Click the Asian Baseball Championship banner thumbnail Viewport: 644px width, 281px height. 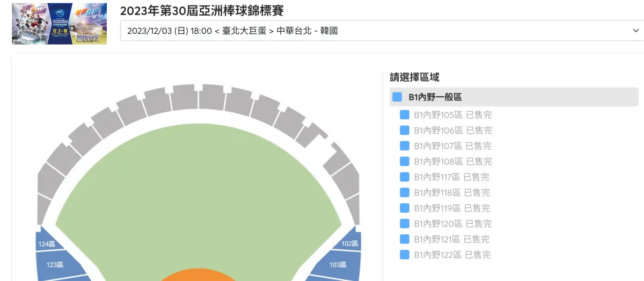pyautogui.click(x=59, y=24)
